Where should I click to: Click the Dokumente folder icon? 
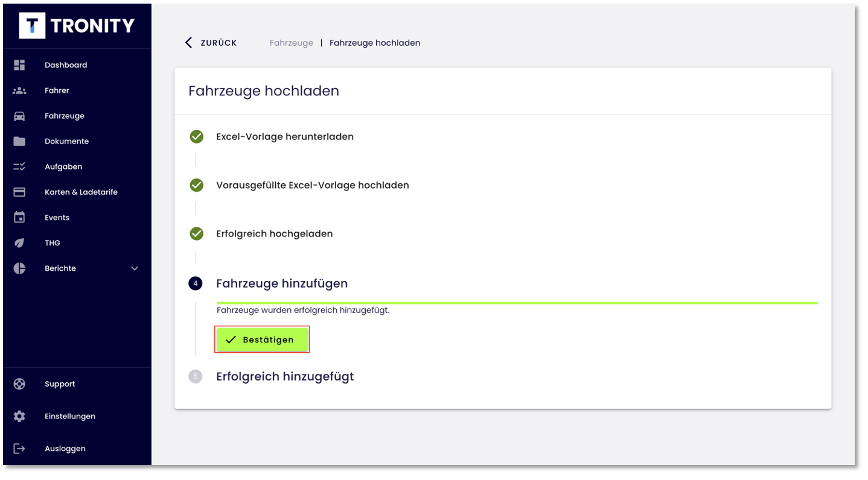[x=19, y=141]
